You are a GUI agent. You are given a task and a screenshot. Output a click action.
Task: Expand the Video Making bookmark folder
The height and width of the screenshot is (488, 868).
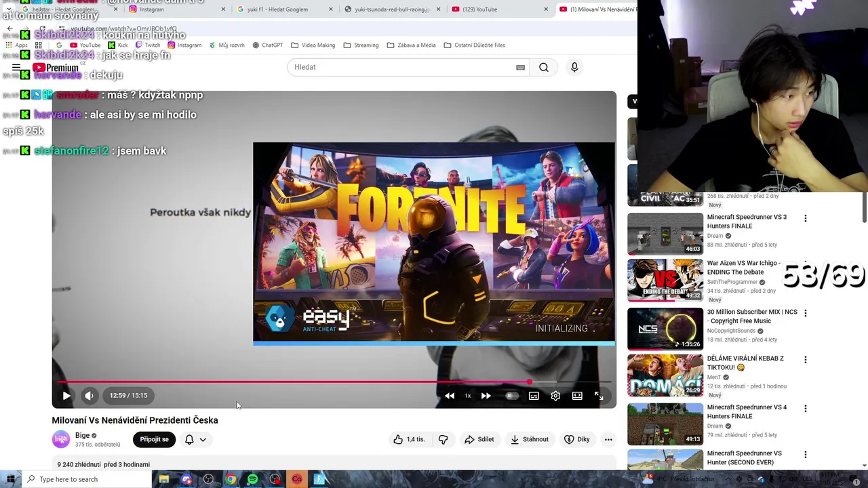(313, 45)
